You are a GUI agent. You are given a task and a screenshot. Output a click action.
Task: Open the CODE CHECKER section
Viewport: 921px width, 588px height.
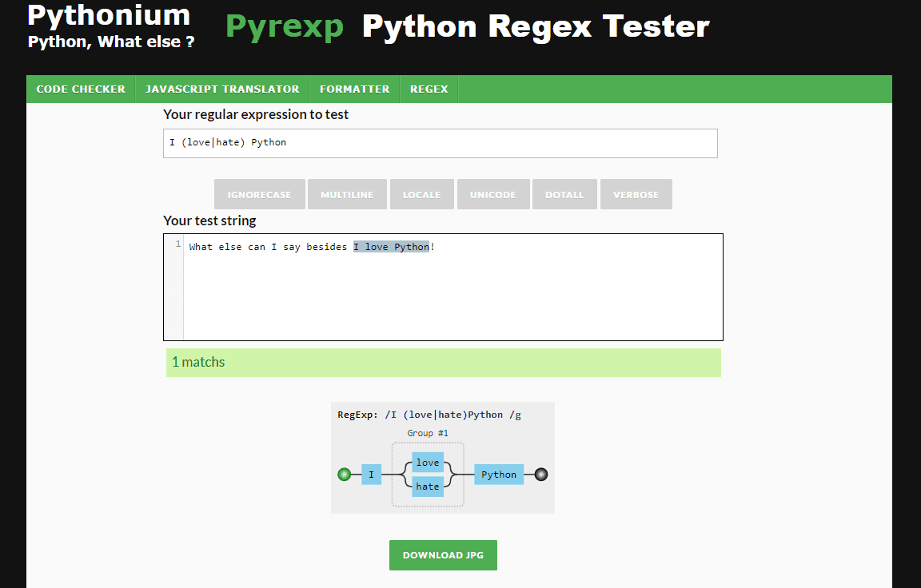[x=80, y=89]
